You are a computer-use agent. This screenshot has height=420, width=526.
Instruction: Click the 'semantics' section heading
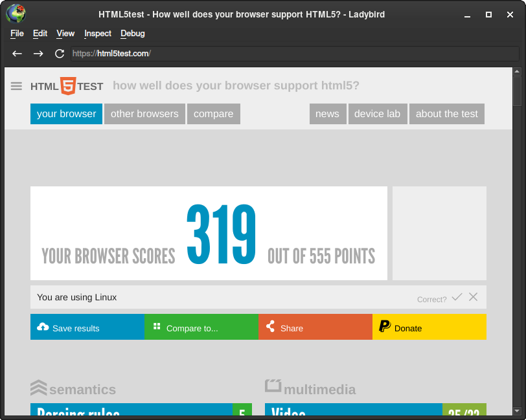coord(82,390)
